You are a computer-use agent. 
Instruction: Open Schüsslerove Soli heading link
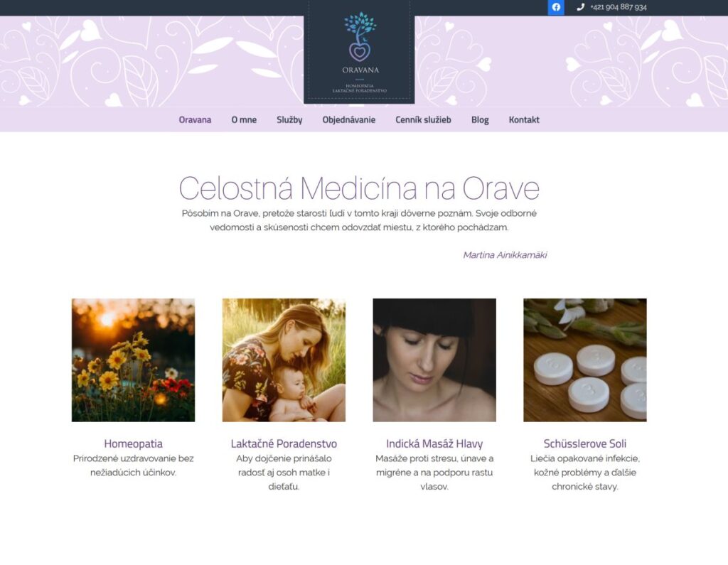click(584, 443)
